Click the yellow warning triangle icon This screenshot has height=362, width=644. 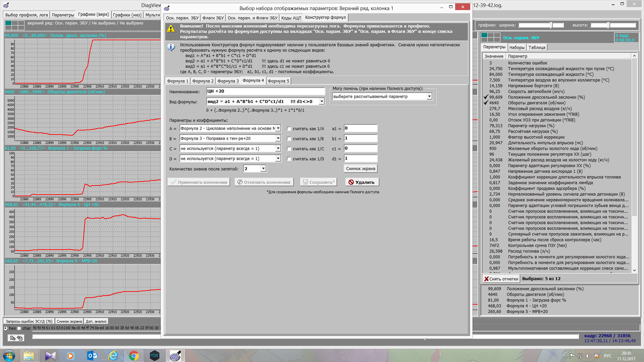click(x=171, y=29)
